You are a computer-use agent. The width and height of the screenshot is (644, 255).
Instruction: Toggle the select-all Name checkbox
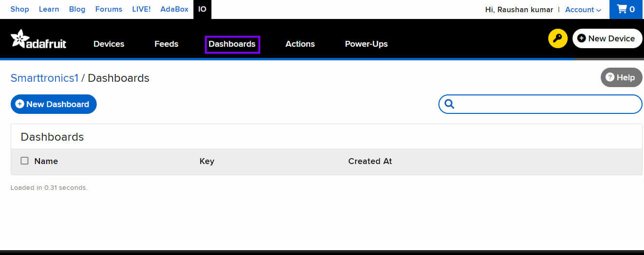pyautogui.click(x=24, y=161)
